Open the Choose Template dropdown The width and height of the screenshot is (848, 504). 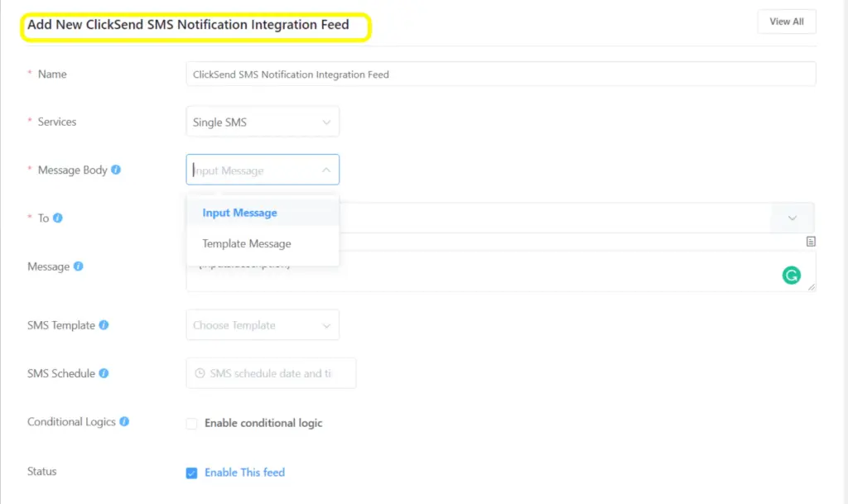tap(262, 324)
